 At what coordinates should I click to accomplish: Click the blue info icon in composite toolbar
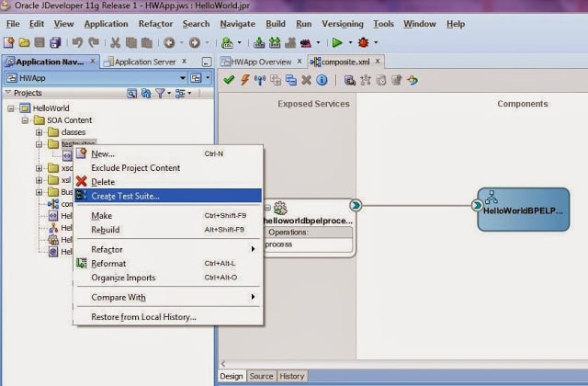click(322, 80)
